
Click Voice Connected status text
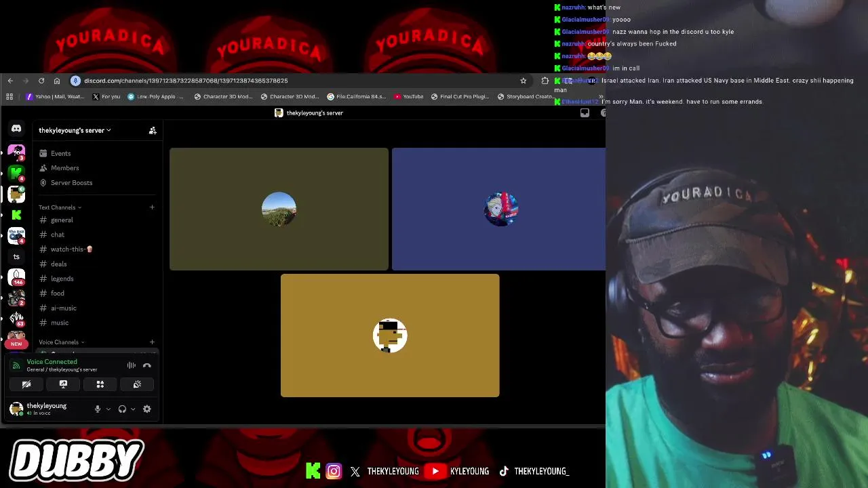[x=52, y=362]
